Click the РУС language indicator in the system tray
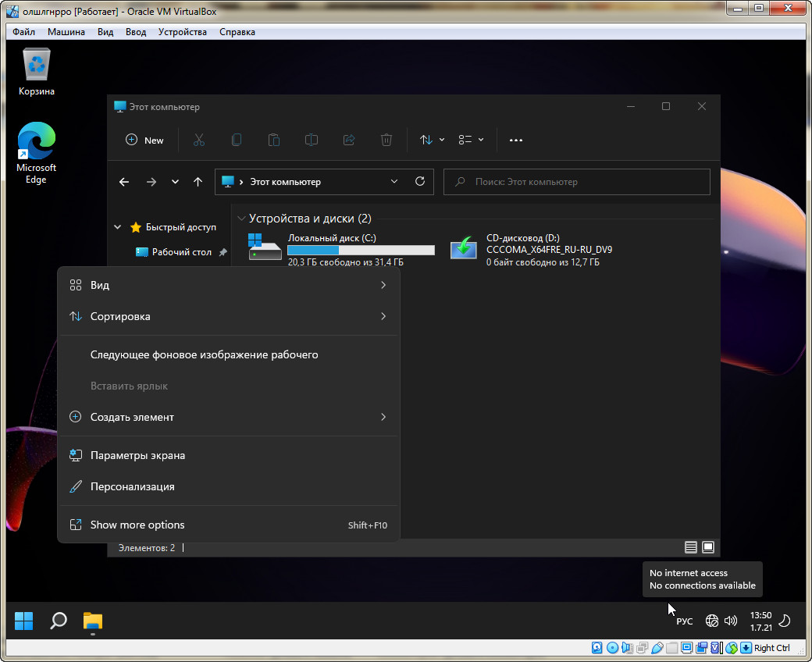This screenshot has height=662, width=812. [684, 621]
